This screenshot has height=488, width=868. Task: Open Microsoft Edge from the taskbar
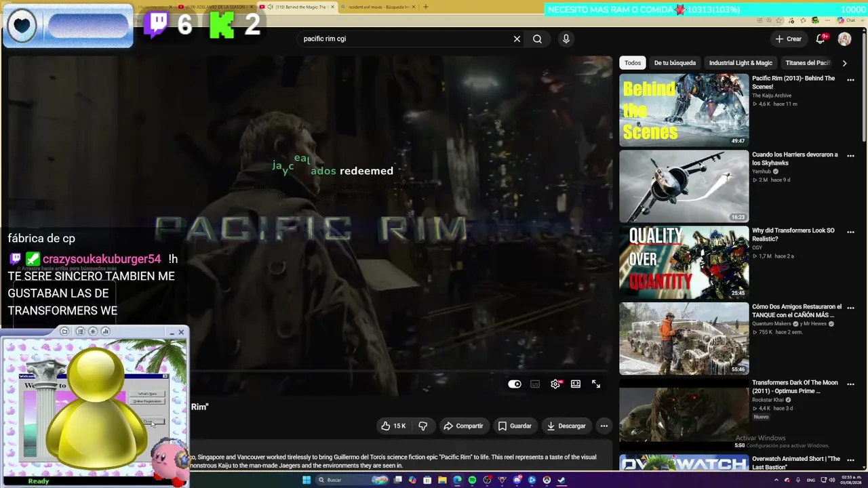pos(457,480)
